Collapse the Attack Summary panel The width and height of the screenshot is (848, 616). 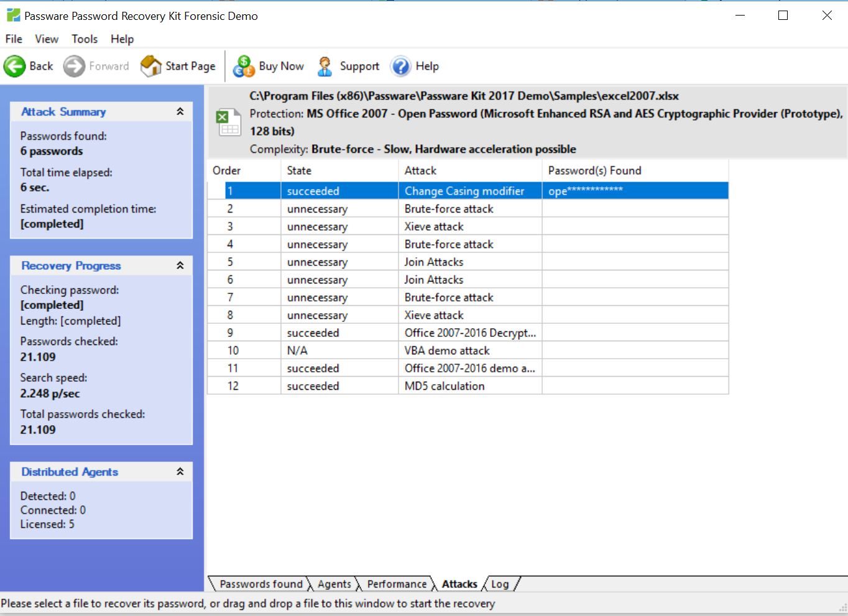pyautogui.click(x=180, y=111)
